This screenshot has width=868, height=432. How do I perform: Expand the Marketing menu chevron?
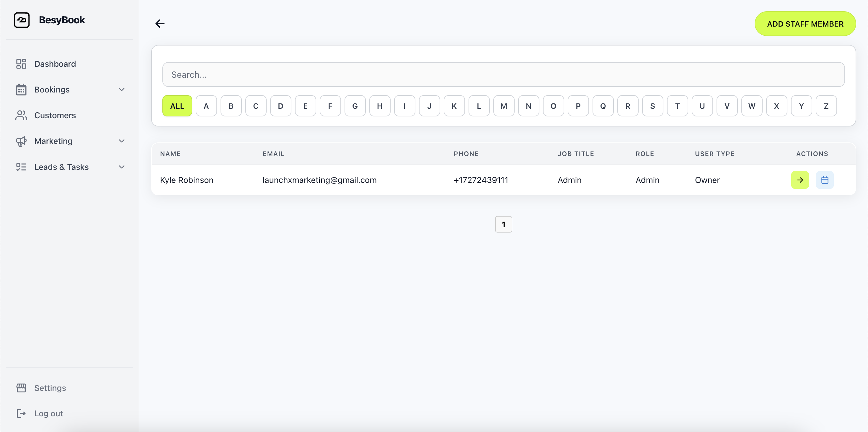pos(122,141)
